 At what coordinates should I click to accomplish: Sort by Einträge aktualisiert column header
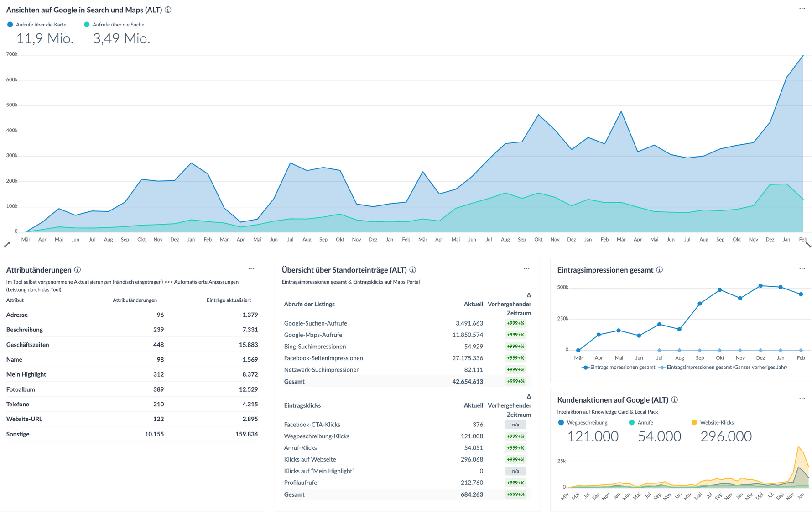coord(229,300)
